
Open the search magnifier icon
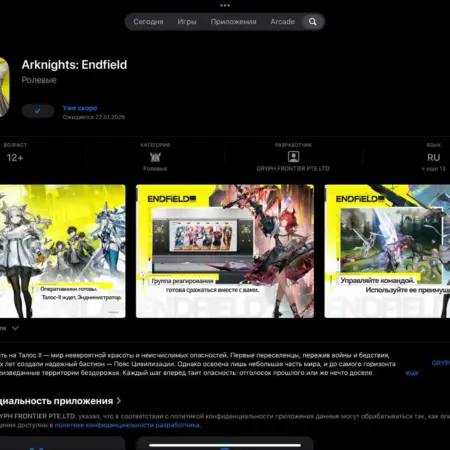click(x=312, y=22)
